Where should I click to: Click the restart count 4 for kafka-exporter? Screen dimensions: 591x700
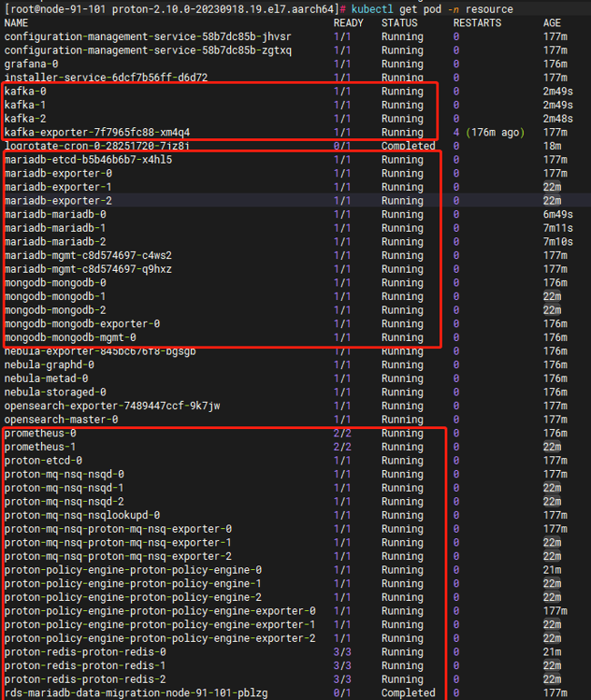point(456,132)
